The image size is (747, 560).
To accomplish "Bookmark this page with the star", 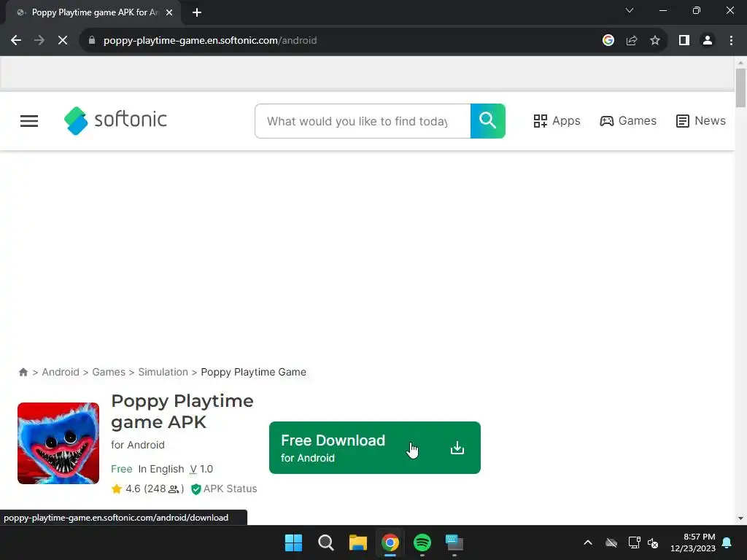I will pos(655,41).
